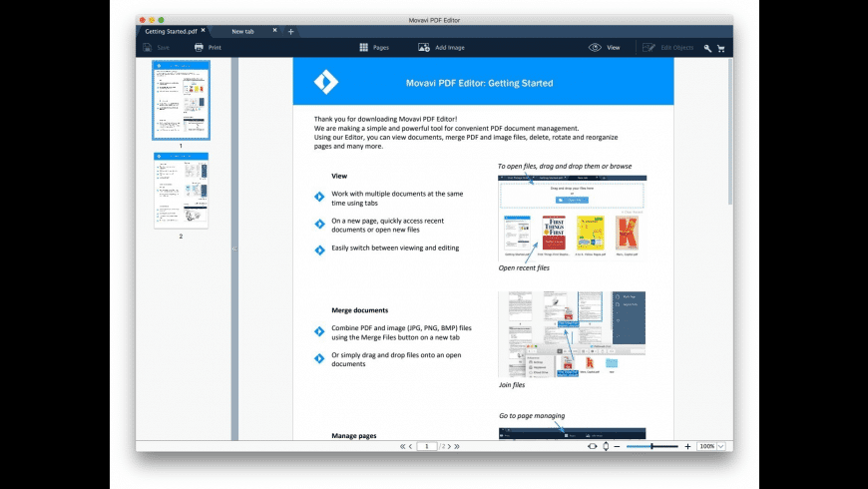Click 'To open files, drag and drop' caption
Viewport: 868px width, 489px height.
point(564,166)
